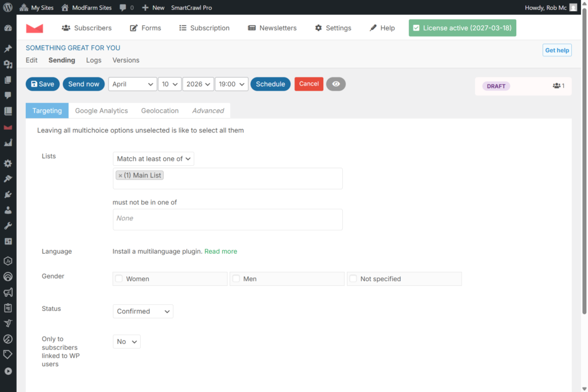Open the Users icon in left sidebar
This screenshot has height=392, width=588.
click(8, 210)
